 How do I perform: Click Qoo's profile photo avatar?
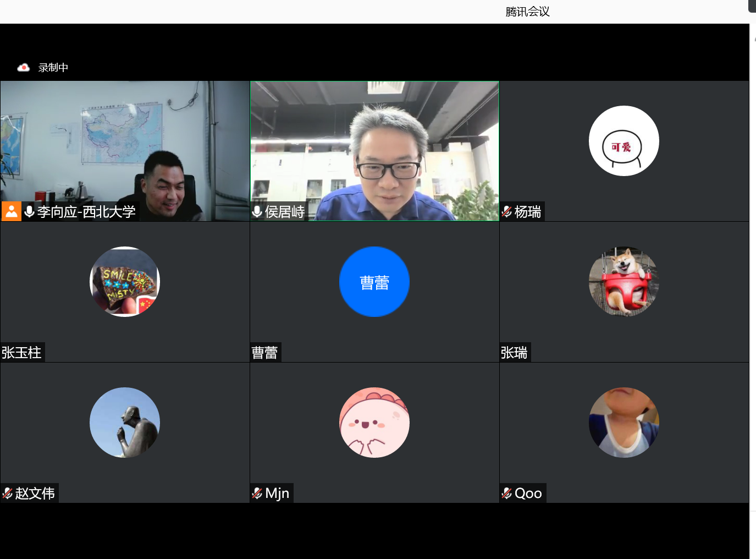click(623, 423)
